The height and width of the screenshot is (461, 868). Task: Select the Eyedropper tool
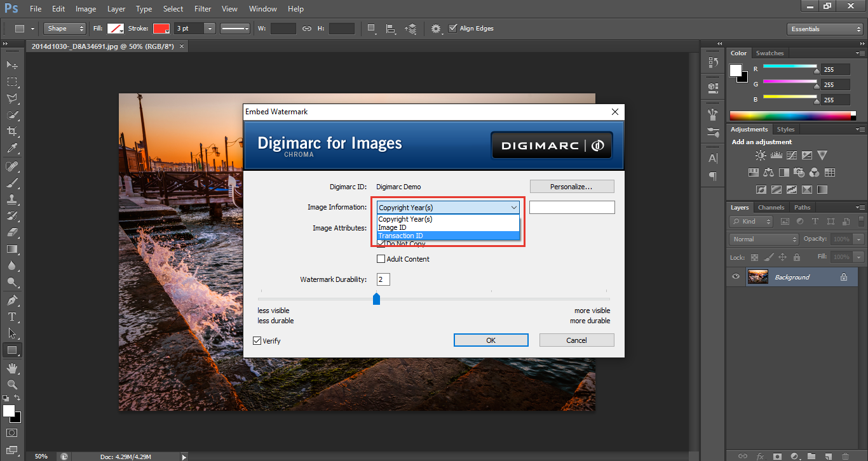click(x=12, y=148)
